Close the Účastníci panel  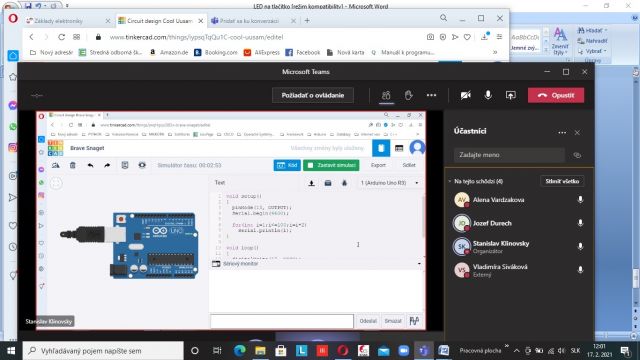(577, 133)
